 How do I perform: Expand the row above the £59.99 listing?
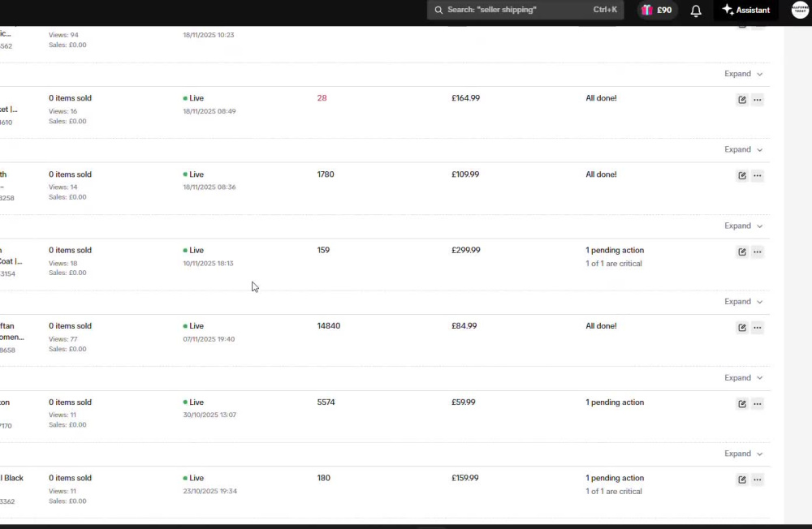click(x=743, y=378)
